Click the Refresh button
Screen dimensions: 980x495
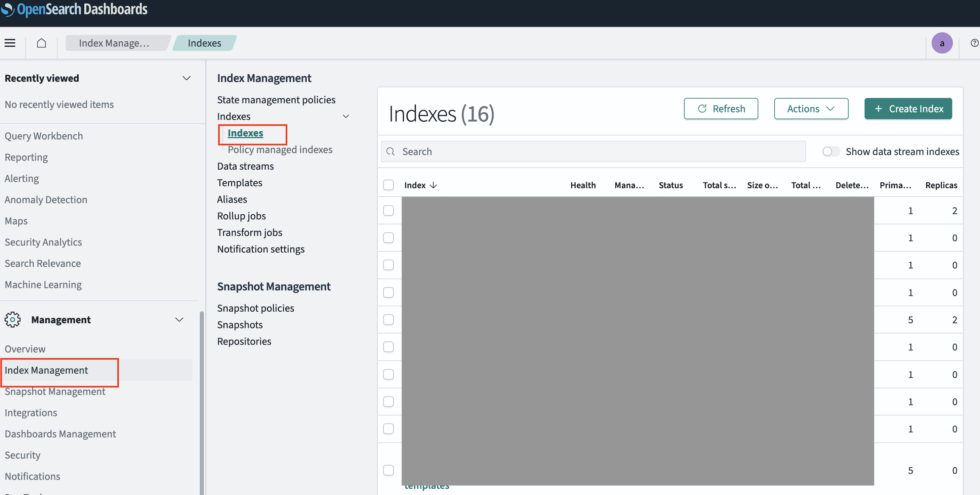[721, 109]
